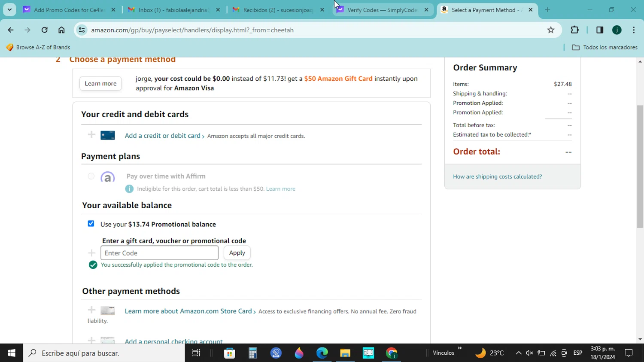Open File Explorer from the taskbar
The width and height of the screenshot is (644, 362).
pos(345,353)
